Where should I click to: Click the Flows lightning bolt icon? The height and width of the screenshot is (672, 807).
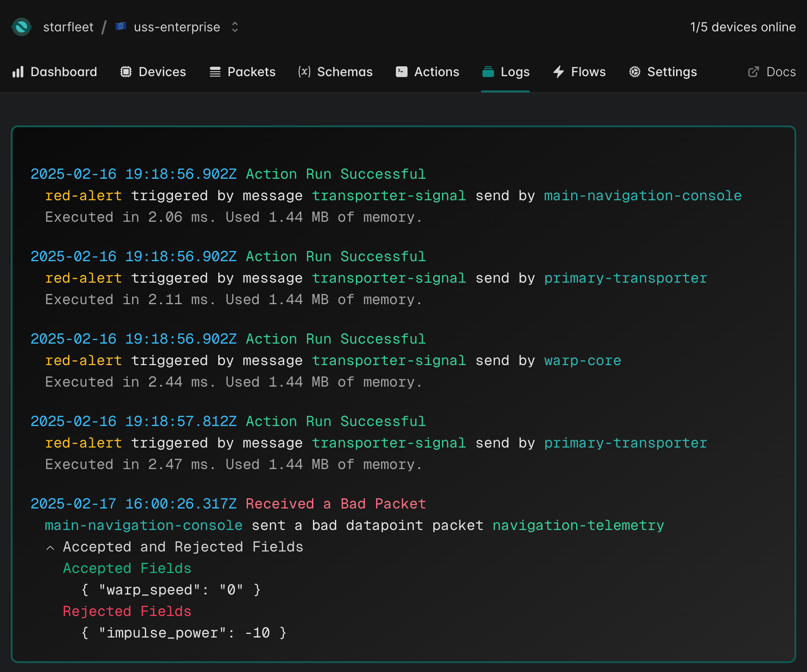pyautogui.click(x=559, y=72)
